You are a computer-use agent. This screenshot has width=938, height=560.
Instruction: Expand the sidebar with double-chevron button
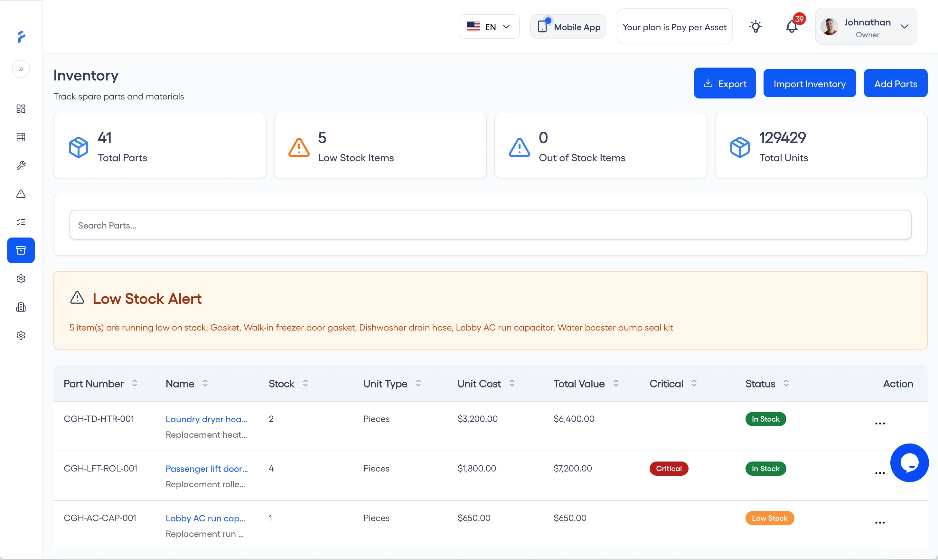(x=21, y=69)
